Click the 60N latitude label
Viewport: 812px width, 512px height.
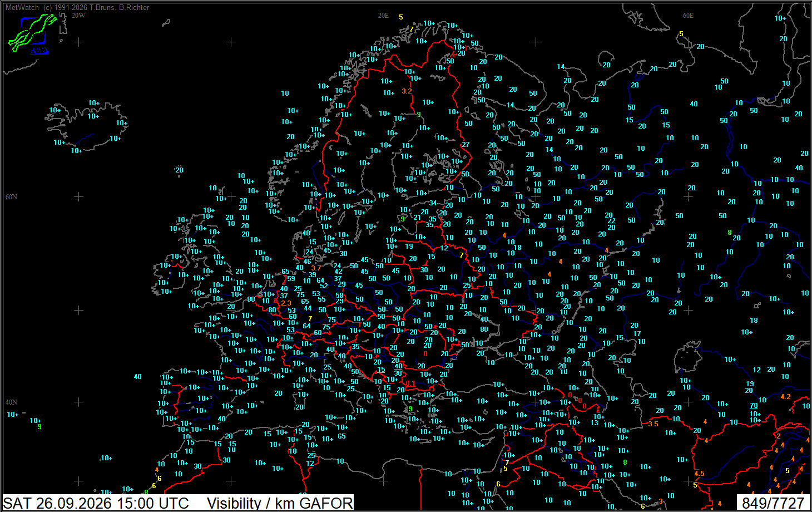tap(11, 197)
